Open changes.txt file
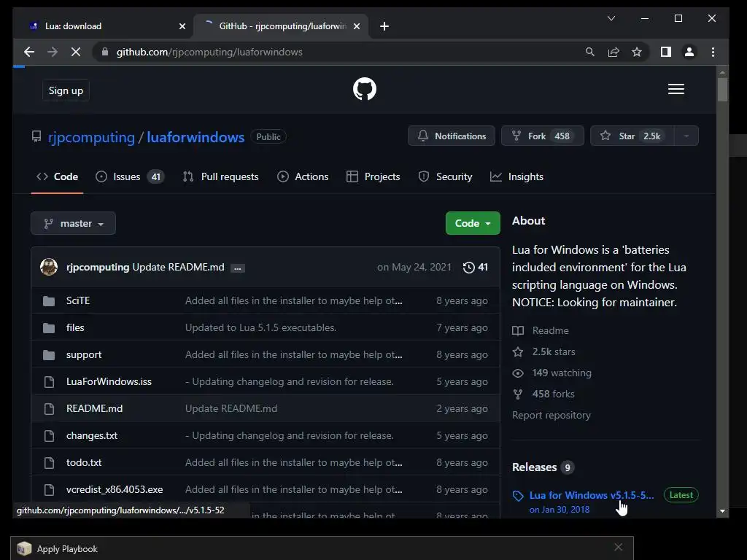747x560 pixels. [92, 436]
